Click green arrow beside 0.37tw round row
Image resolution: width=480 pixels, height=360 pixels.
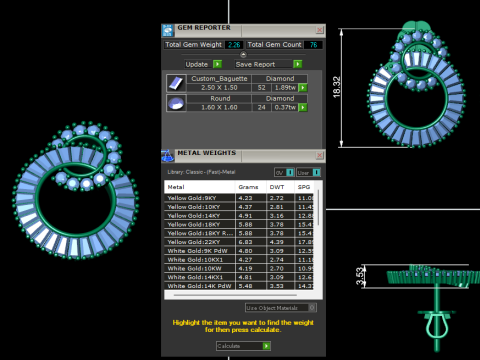click(303, 107)
